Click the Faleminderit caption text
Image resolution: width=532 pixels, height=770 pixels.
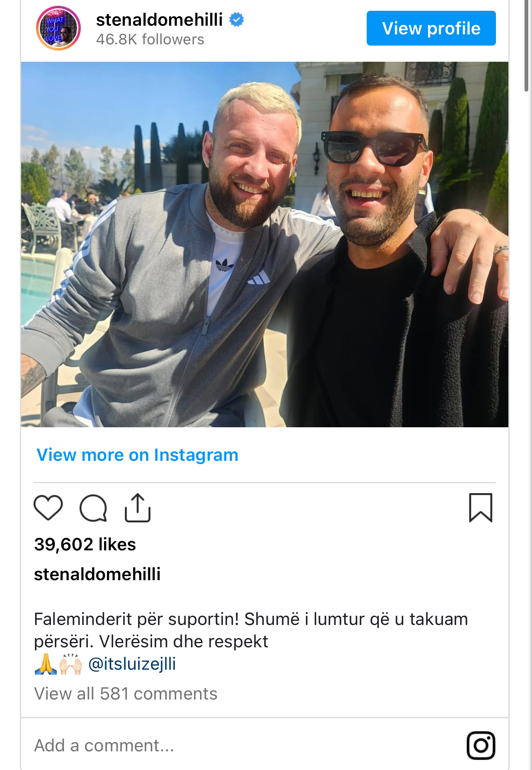click(251, 630)
